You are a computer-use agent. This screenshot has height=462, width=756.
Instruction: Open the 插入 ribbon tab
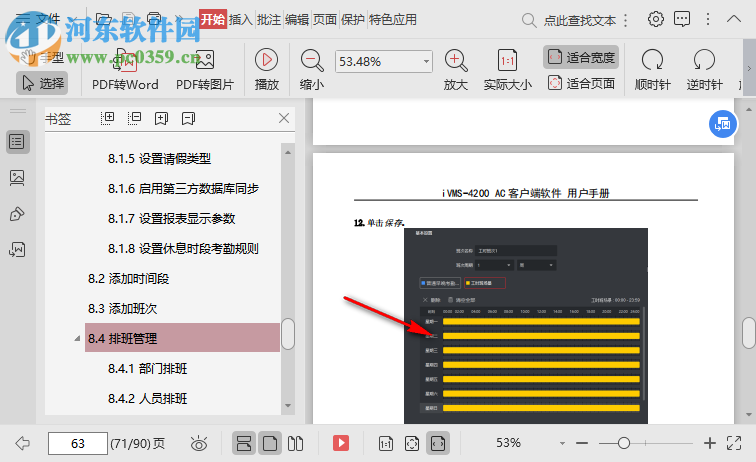(x=241, y=20)
